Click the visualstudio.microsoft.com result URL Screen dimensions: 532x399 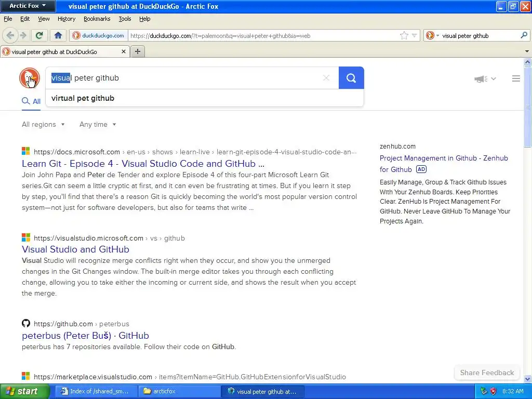(x=109, y=238)
